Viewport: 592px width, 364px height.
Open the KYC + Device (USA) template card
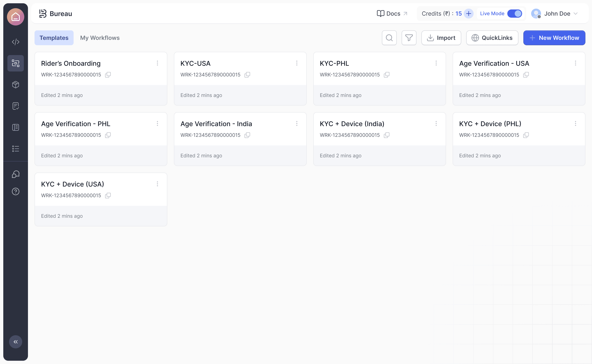pos(72,184)
